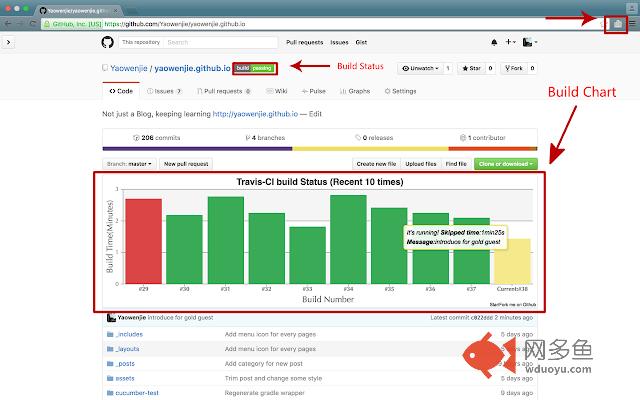Click the Fork me on Github chart link
640x400 pixels.
point(513,304)
